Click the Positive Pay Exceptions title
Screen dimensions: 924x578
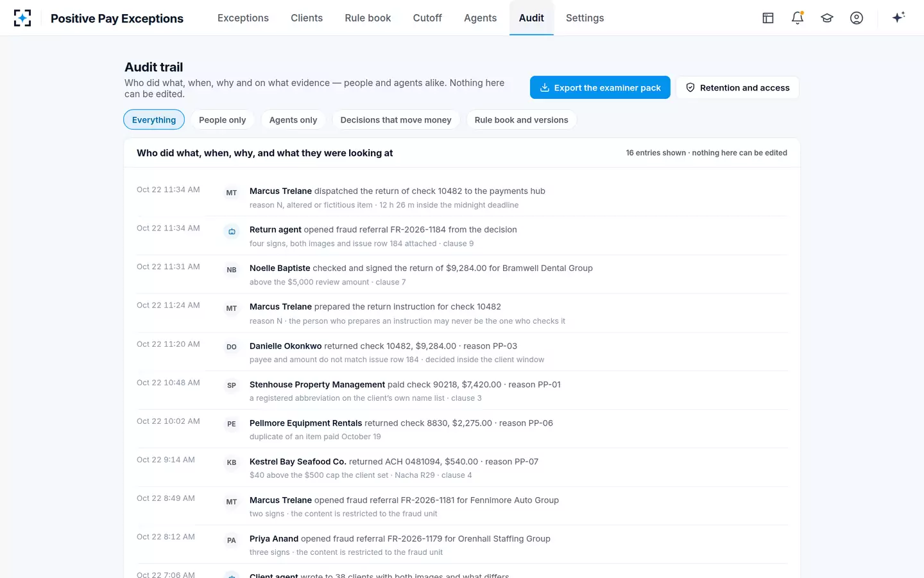[117, 19]
